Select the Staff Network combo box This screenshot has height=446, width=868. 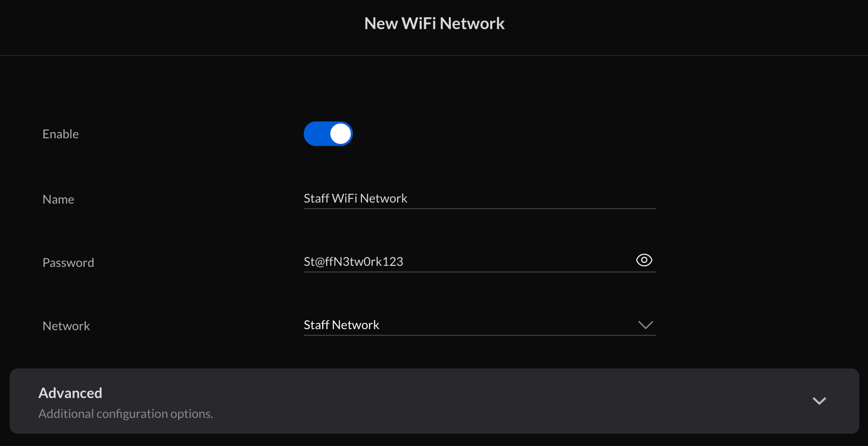pyautogui.click(x=479, y=325)
